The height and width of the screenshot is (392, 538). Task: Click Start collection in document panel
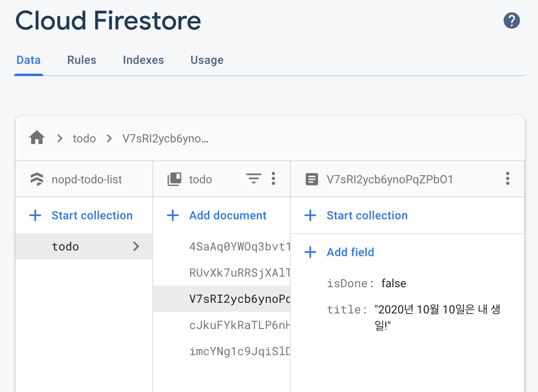point(367,215)
